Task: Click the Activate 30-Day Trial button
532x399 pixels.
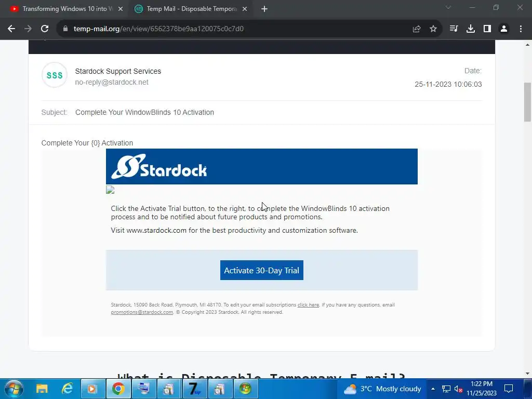Action: pos(262,270)
